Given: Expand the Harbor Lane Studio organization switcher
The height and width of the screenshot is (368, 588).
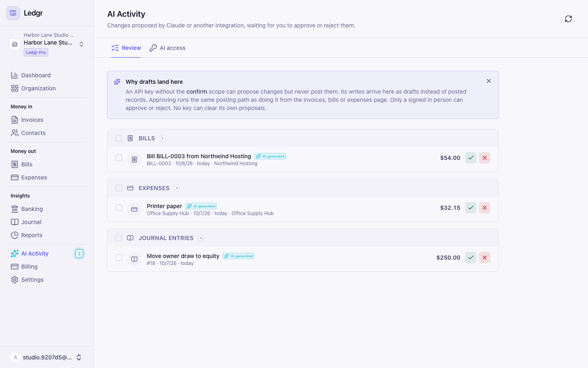Looking at the screenshot, I should 81,44.
